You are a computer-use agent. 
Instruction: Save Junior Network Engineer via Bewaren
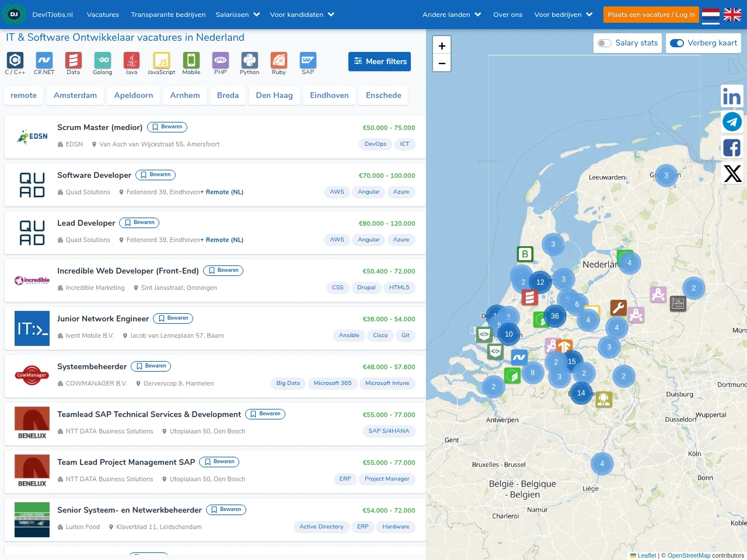point(173,318)
